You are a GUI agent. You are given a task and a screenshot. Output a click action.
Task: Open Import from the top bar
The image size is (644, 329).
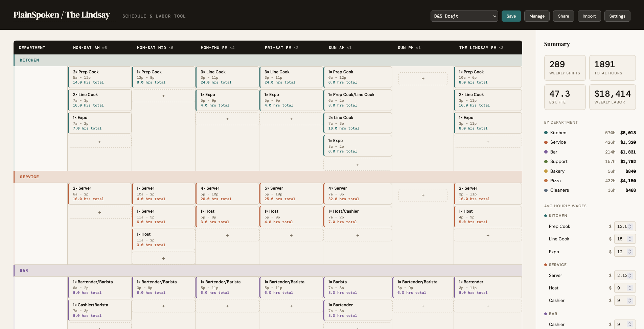589,16
